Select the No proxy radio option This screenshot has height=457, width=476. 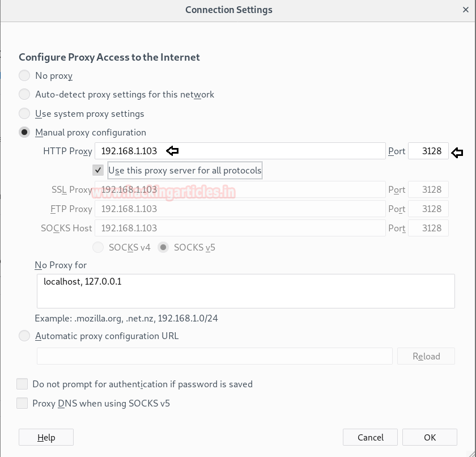(24, 75)
